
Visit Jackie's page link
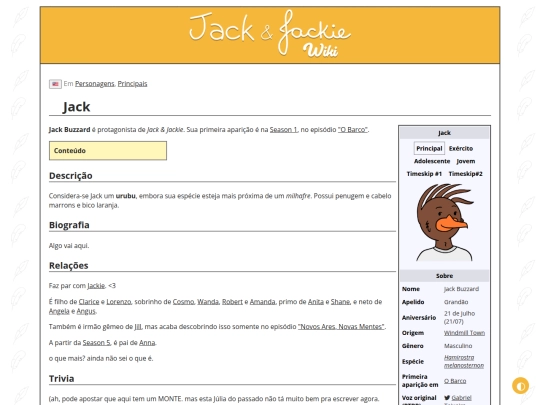point(96,286)
